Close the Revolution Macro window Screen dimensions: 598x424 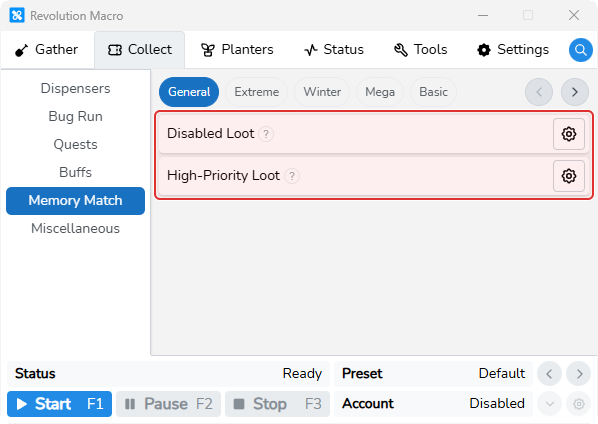click(x=574, y=16)
